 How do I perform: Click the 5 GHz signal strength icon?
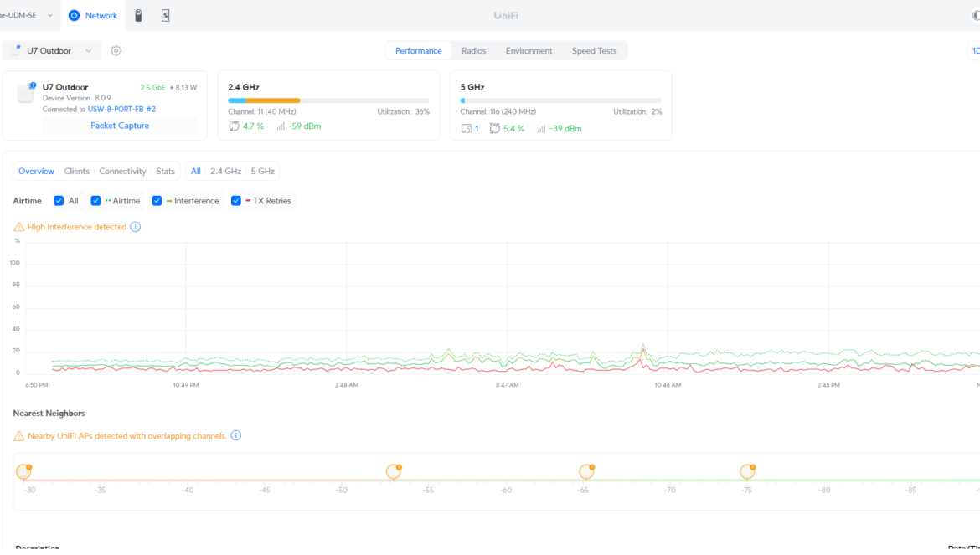(540, 129)
